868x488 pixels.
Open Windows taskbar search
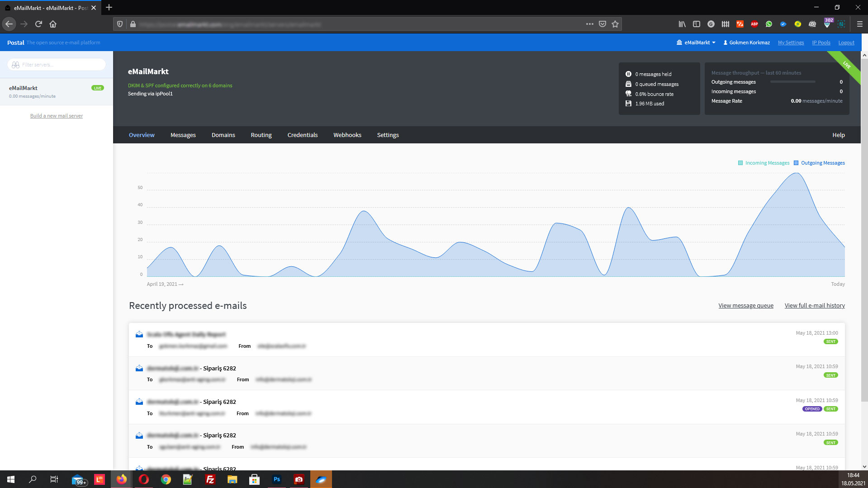point(33,479)
